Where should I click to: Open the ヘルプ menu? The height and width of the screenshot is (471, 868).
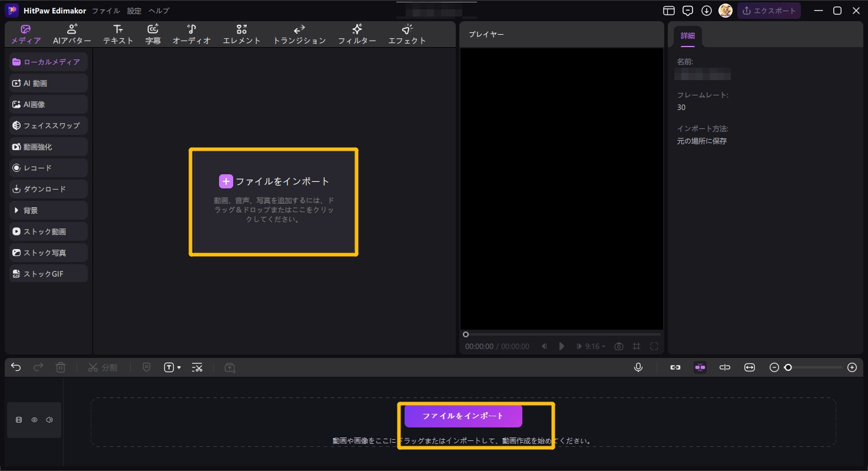pos(159,11)
